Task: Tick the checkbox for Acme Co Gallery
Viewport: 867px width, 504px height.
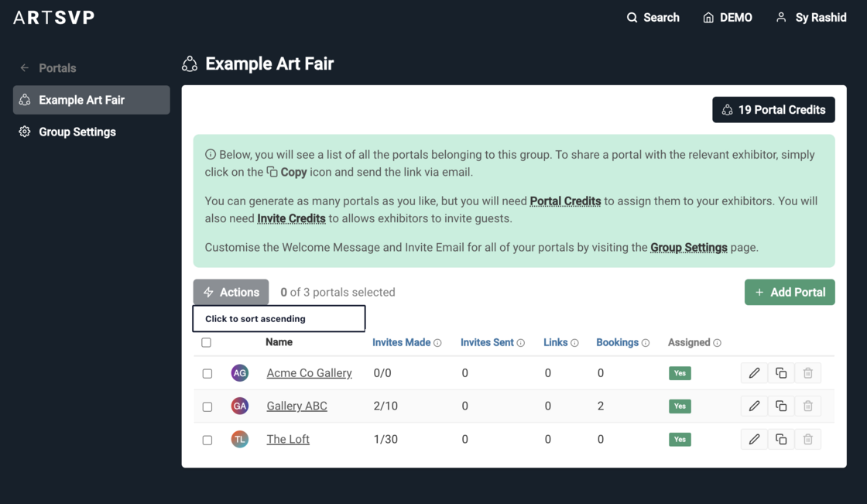Action: (x=207, y=374)
